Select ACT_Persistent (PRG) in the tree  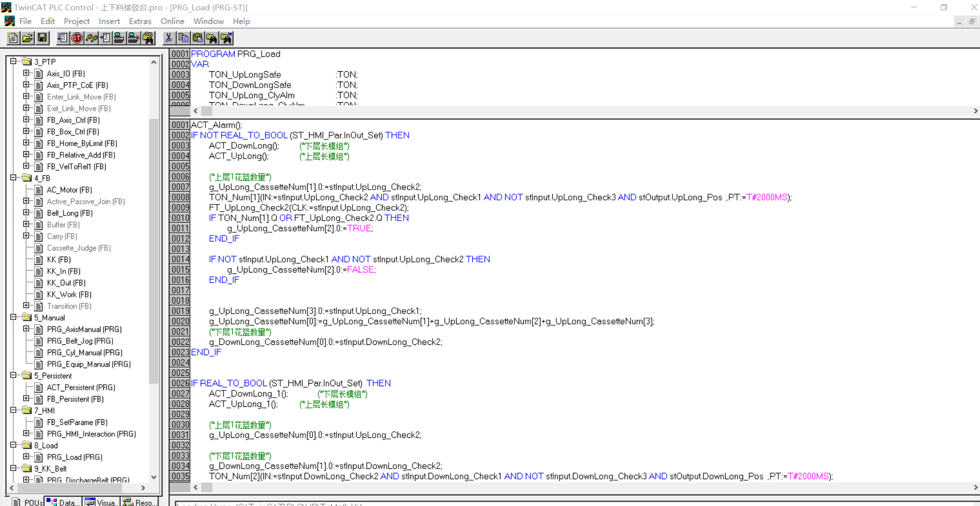(81, 387)
